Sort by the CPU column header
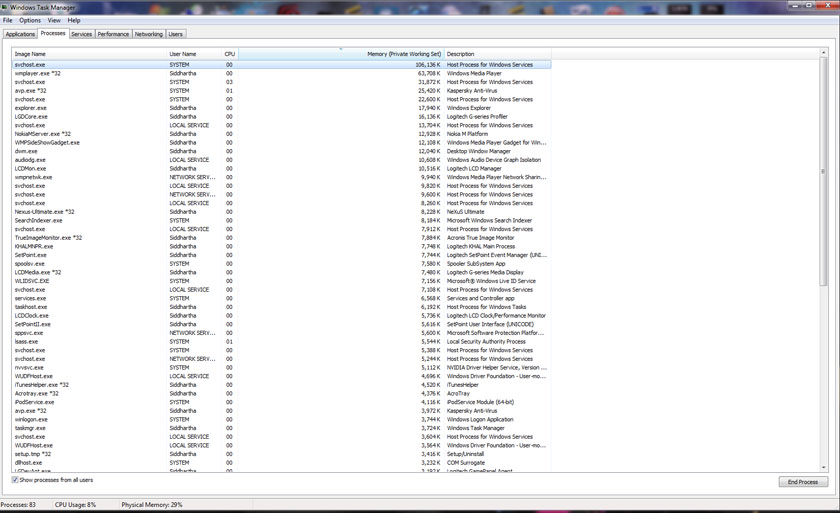The width and height of the screenshot is (840, 513). click(230, 54)
